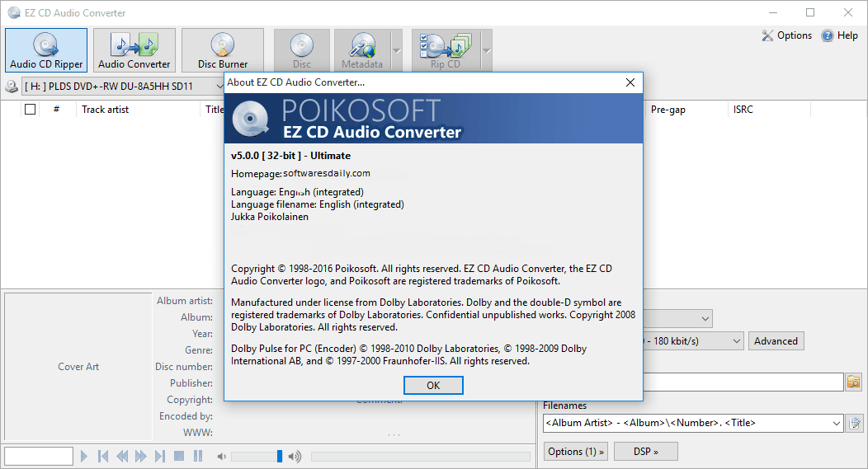The height and width of the screenshot is (469, 868).
Task: Open Options from the top right
Action: point(787,35)
